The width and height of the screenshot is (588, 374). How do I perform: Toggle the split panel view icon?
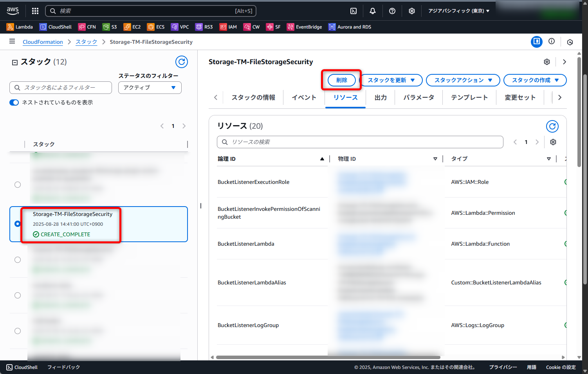point(537,41)
